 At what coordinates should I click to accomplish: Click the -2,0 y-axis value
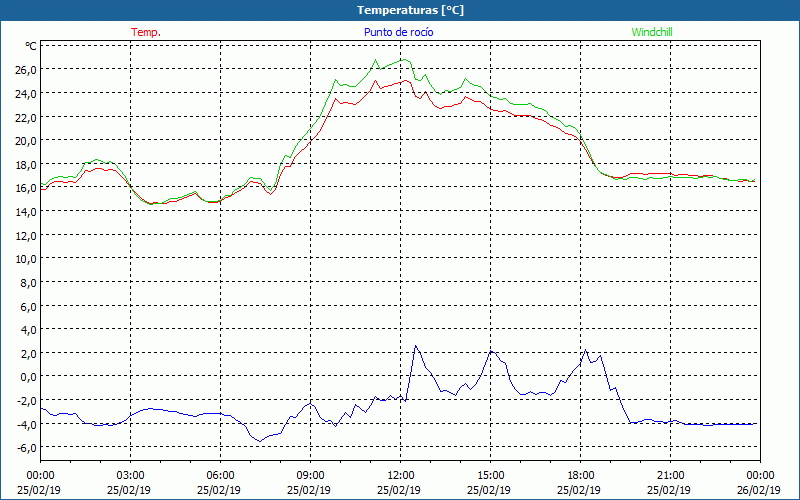click(27, 401)
